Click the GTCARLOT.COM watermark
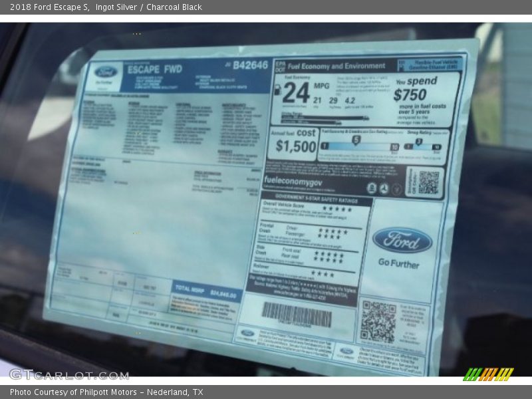Screen dimensions: 532x399 [68, 374]
